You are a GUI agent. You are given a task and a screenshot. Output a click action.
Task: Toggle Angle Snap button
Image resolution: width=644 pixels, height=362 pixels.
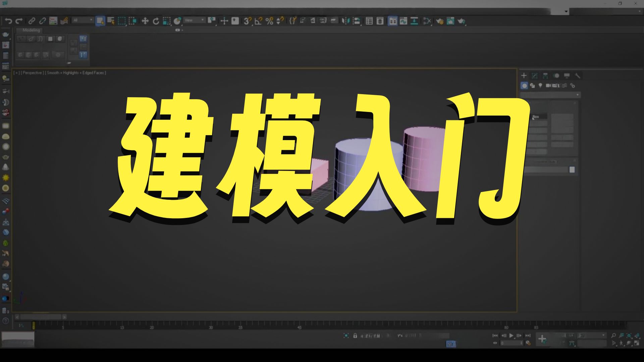click(x=258, y=21)
